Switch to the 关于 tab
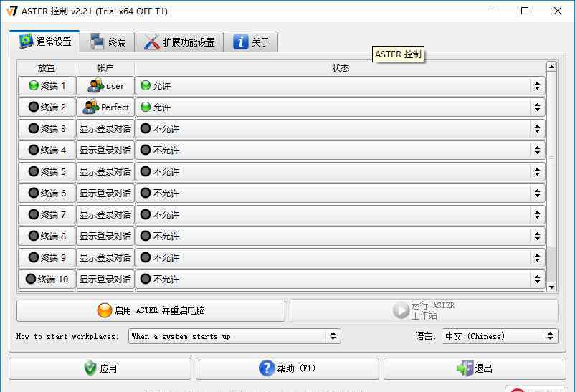The image size is (575, 392). point(250,42)
